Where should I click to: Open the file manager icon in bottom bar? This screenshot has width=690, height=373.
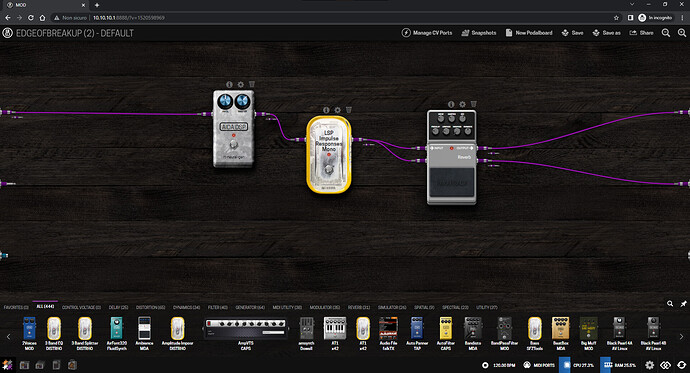(x=56, y=365)
